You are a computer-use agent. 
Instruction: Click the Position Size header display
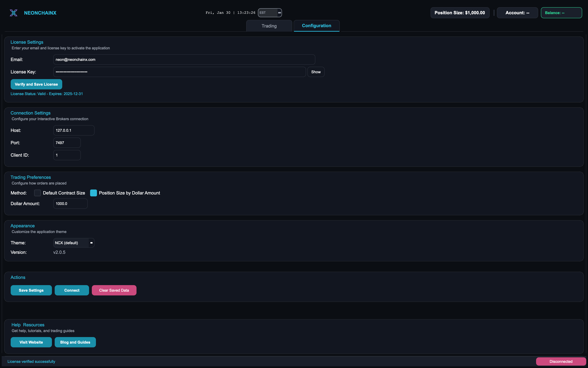pos(460,12)
